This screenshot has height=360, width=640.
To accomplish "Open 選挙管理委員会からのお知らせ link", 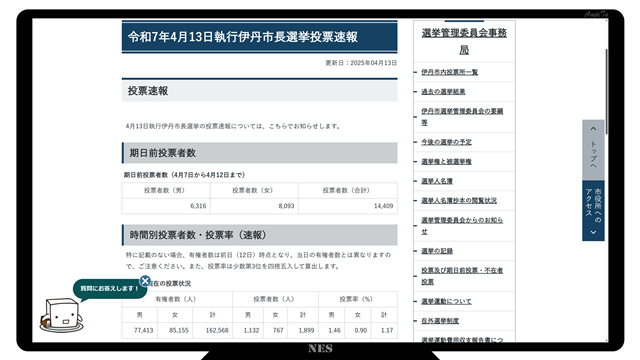I will (462, 226).
